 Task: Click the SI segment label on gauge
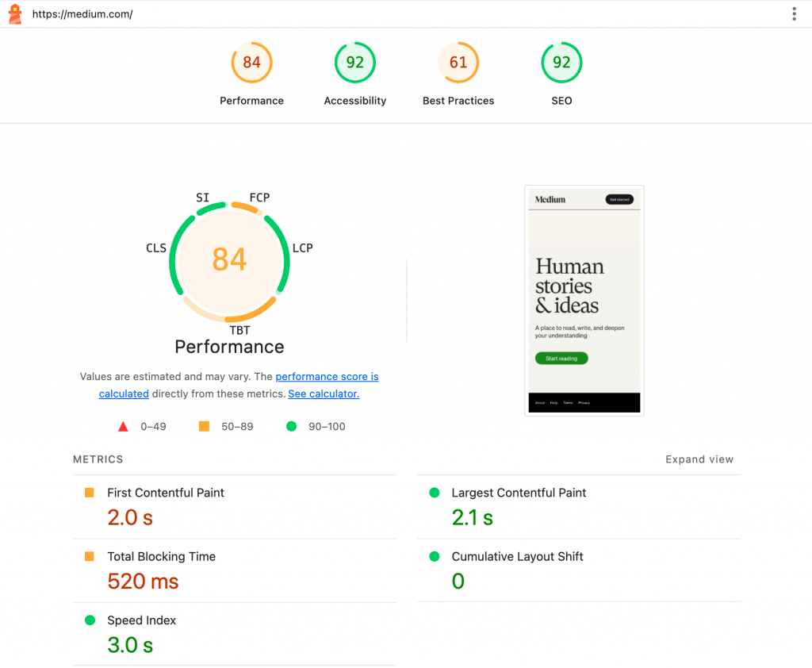point(202,198)
